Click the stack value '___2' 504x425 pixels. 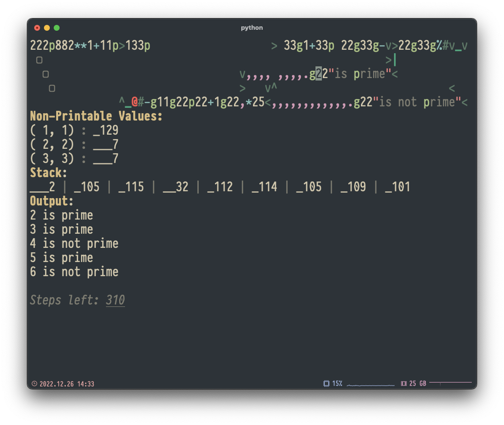pos(42,187)
